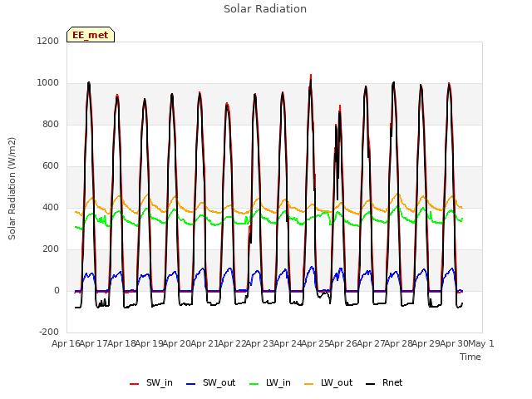
Task: Click the Apr 23 x-axis tick label
Action: pyautogui.click(x=259, y=343)
